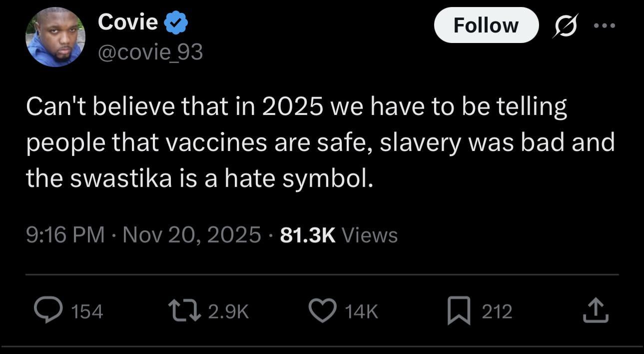Click the reply speech bubble icon
Screen dimensions: 644x354
[x=47, y=311]
